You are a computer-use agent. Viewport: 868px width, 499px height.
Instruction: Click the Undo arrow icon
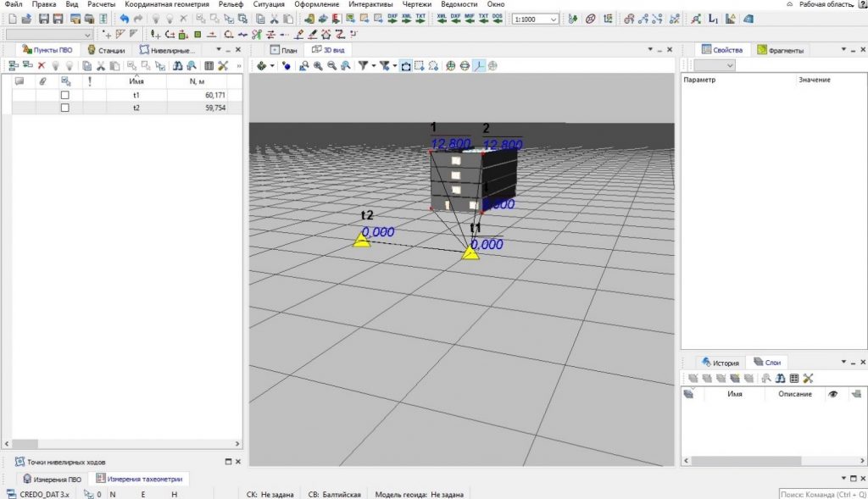coord(125,19)
